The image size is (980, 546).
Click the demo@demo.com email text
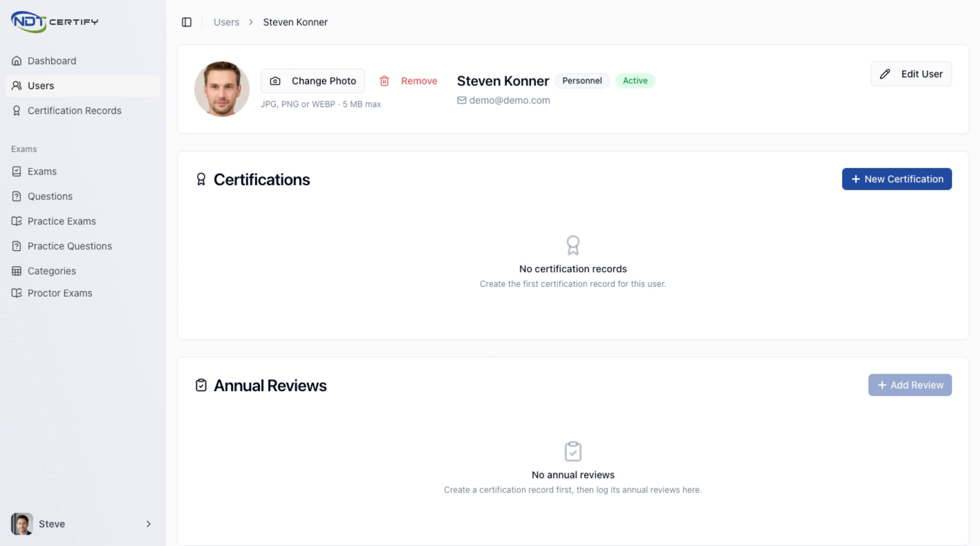tap(509, 100)
